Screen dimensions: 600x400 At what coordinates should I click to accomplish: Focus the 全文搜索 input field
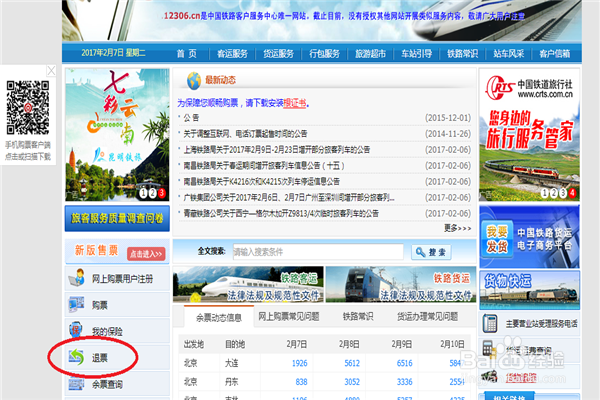click(318, 252)
